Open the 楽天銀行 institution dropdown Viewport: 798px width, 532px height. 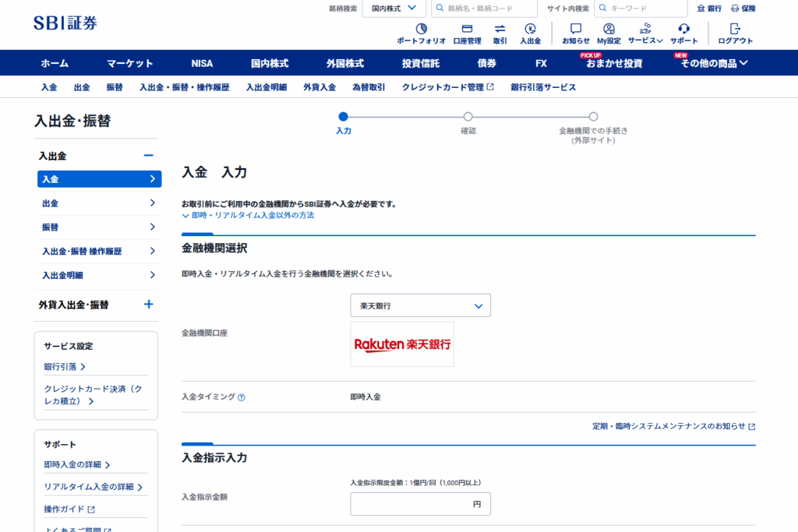420,305
